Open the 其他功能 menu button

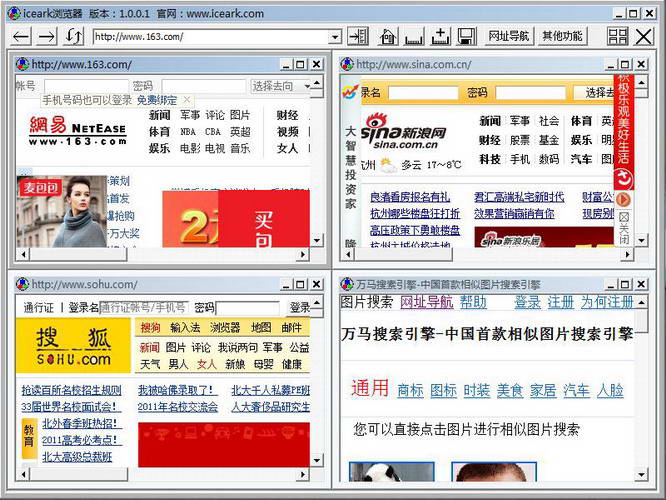point(562,37)
